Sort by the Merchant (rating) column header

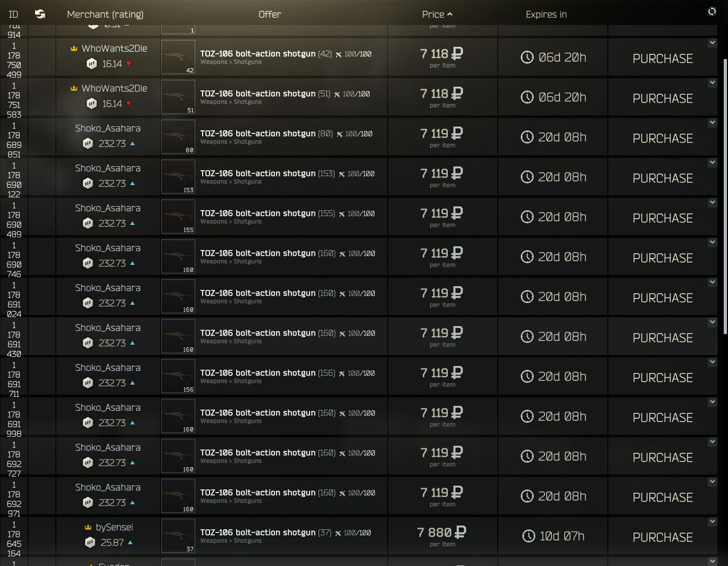point(105,14)
